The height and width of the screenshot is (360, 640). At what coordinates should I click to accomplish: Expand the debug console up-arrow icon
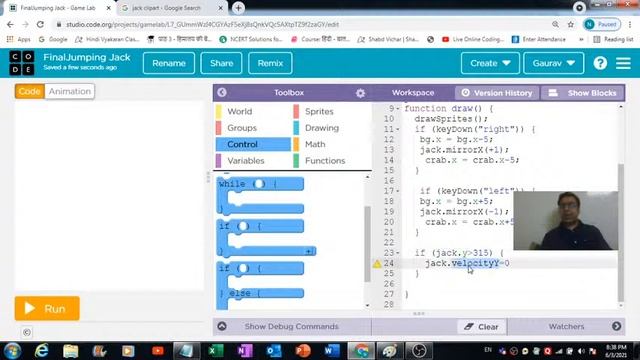(222, 326)
